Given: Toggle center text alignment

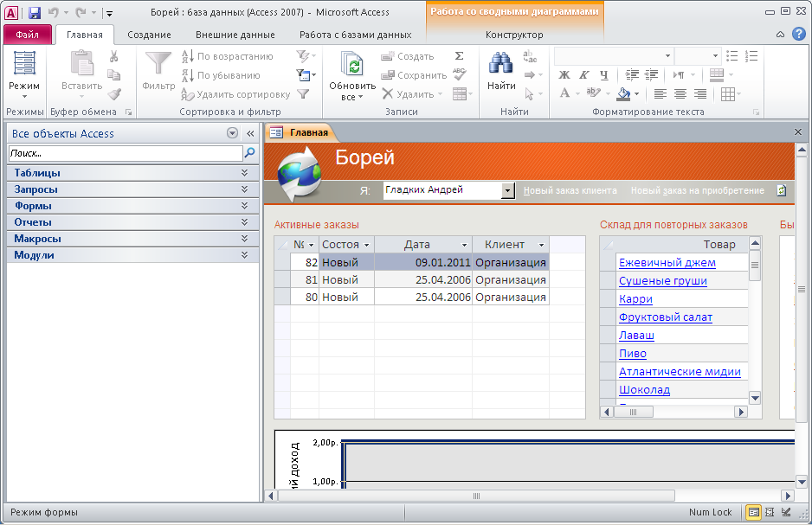Looking at the screenshot, I should point(680,93).
